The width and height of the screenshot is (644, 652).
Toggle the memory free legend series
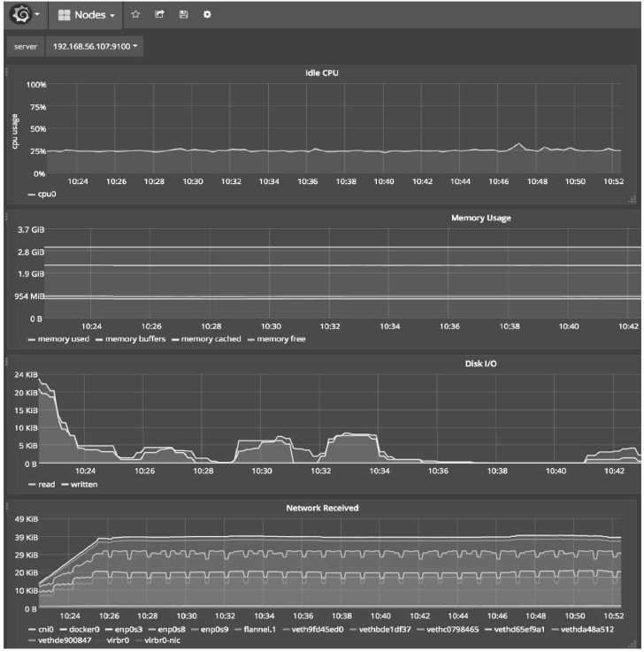277,339
